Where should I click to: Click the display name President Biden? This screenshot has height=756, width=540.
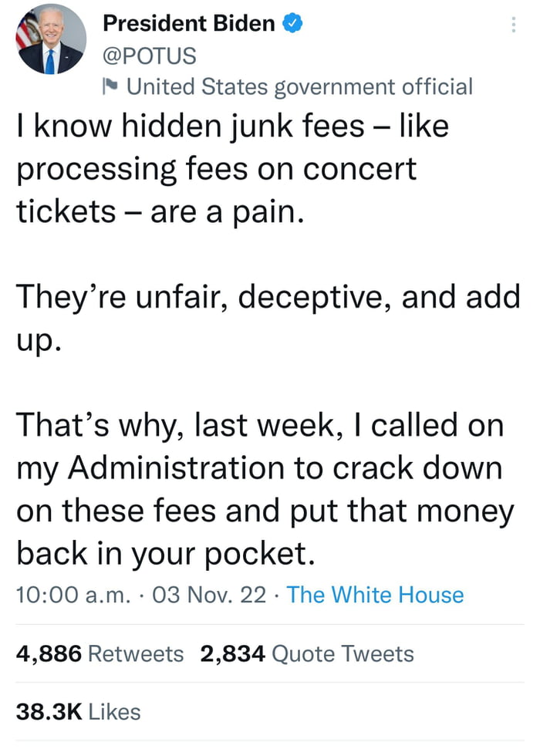(190, 23)
